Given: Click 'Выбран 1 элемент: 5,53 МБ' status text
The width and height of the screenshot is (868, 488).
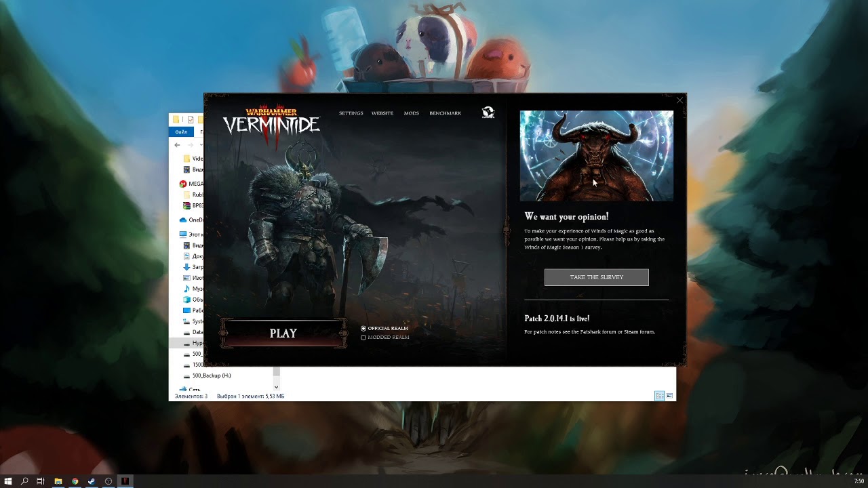Looking at the screenshot, I should [x=250, y=396].
